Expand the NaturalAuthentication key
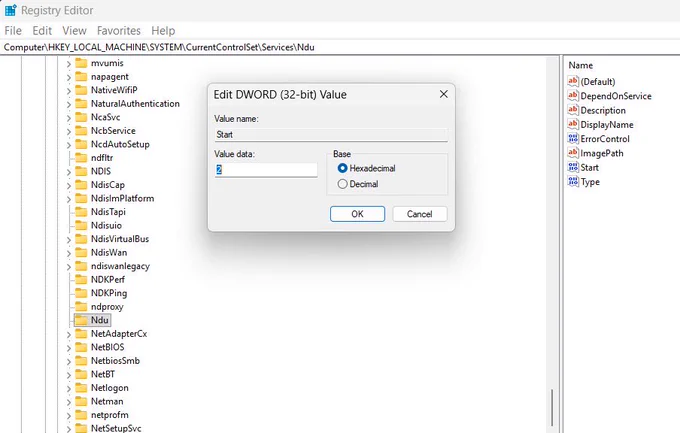This screenshot has height=433, width=680. pyautogui.click(x=69, y=104)
